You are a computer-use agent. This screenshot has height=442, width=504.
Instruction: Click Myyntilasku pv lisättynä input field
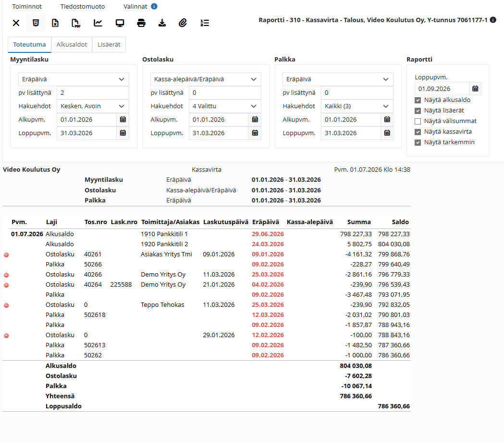click(x=93, y=93)
